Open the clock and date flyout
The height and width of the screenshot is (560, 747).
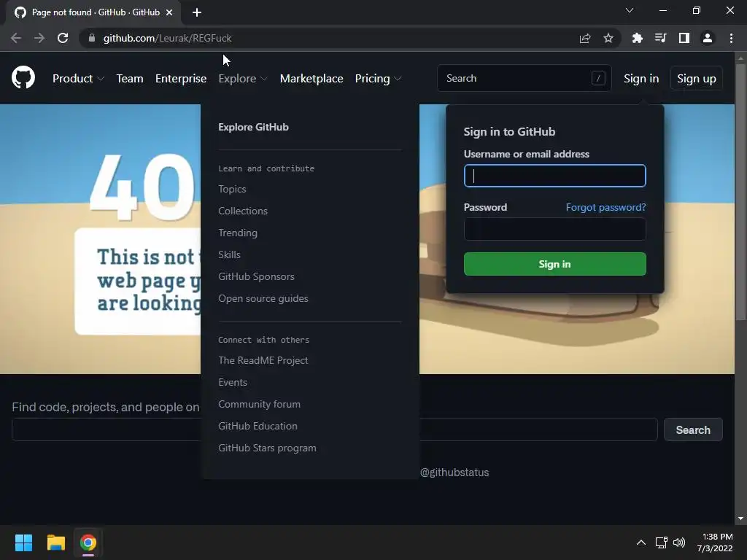(715, 542)
